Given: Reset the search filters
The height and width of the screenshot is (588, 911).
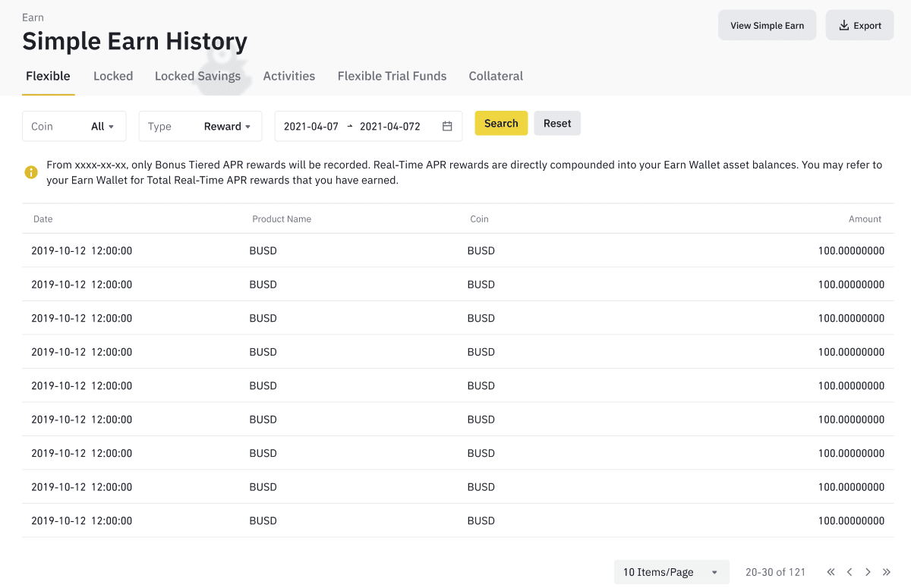Looking at the screenshot, I should [557, 123].
